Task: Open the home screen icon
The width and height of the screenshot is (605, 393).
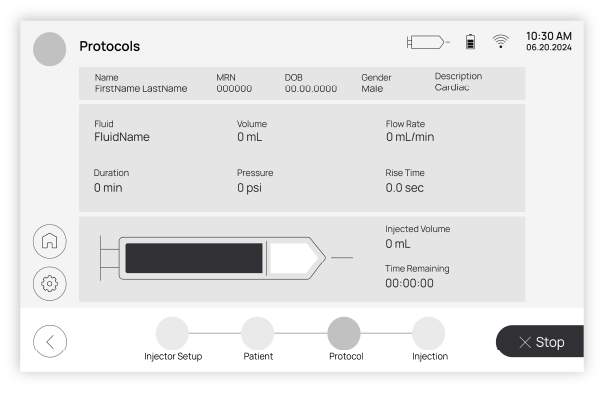Action: tap(50, 241)
